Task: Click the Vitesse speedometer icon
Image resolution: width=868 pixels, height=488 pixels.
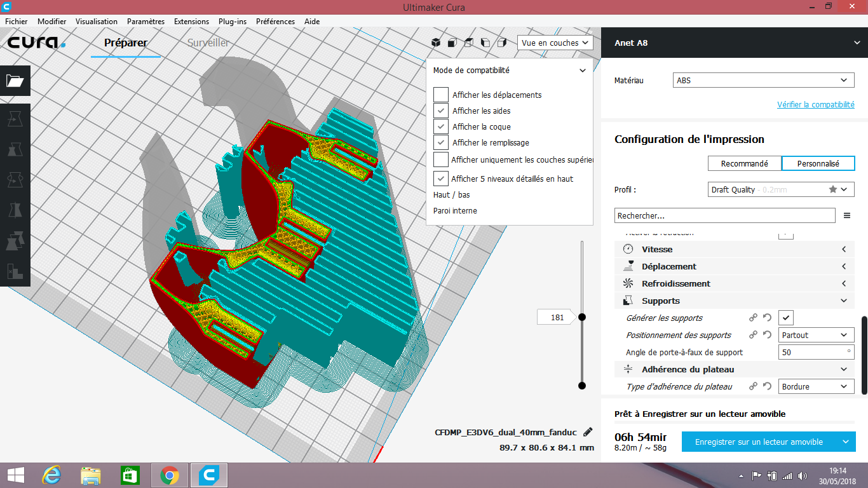Action: tap(628, 249)
